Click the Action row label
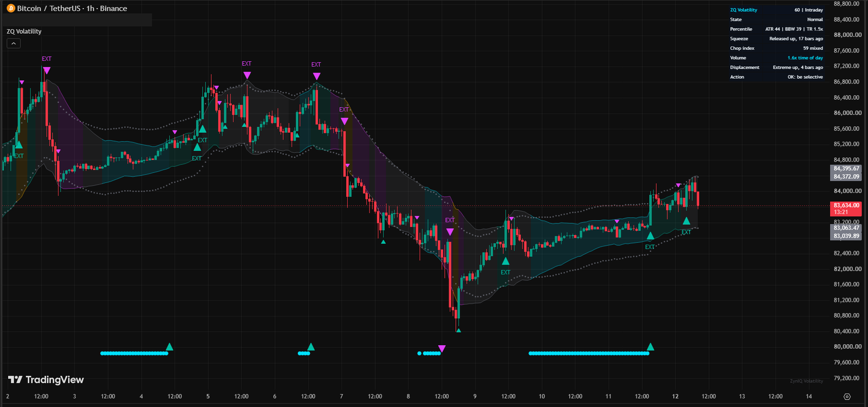 click(737, 77)
